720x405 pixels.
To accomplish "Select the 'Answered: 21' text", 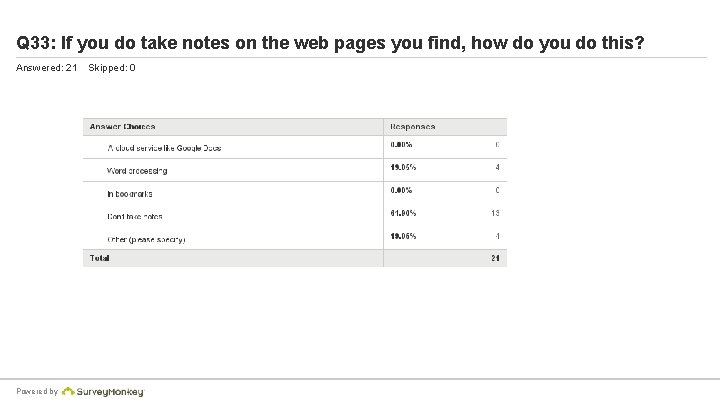I will (47, 68).
